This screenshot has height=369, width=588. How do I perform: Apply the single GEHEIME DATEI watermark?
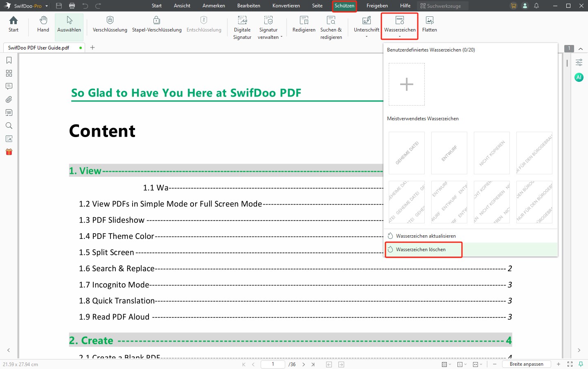(x=407, y=153)
